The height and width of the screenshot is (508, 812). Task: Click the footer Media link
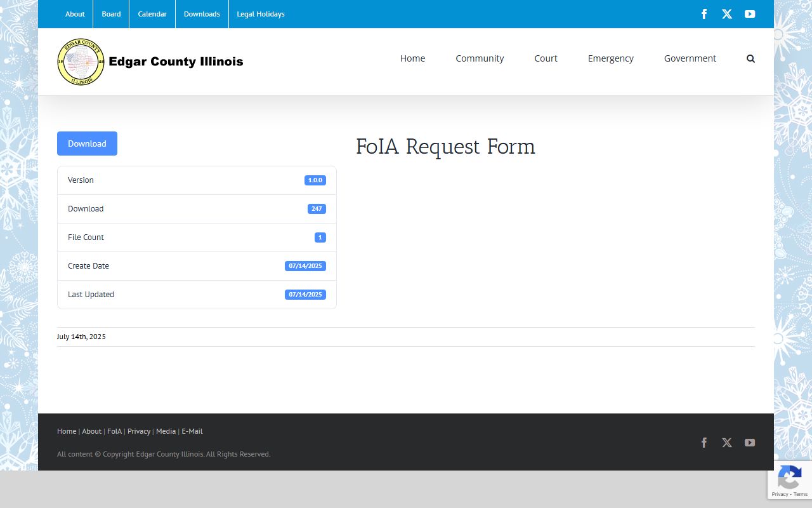[x=166, y=431]
